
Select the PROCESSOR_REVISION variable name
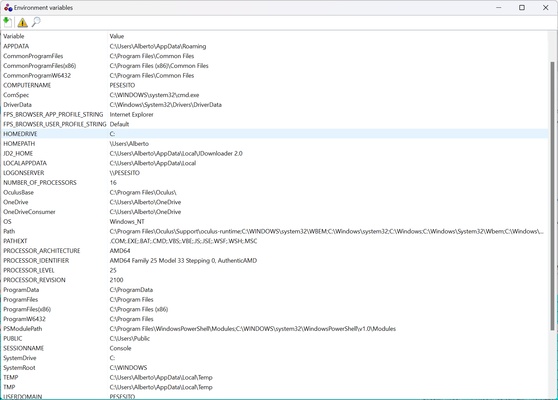click(34, 280)
